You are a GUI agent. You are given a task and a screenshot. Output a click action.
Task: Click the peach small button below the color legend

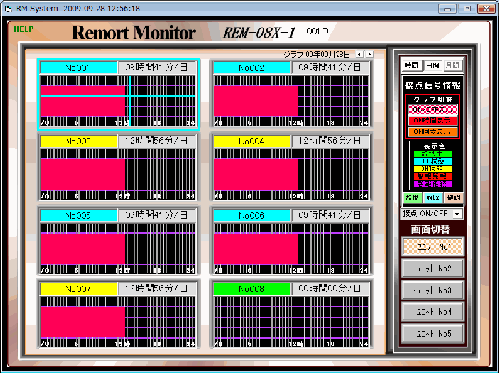[453, 198]
